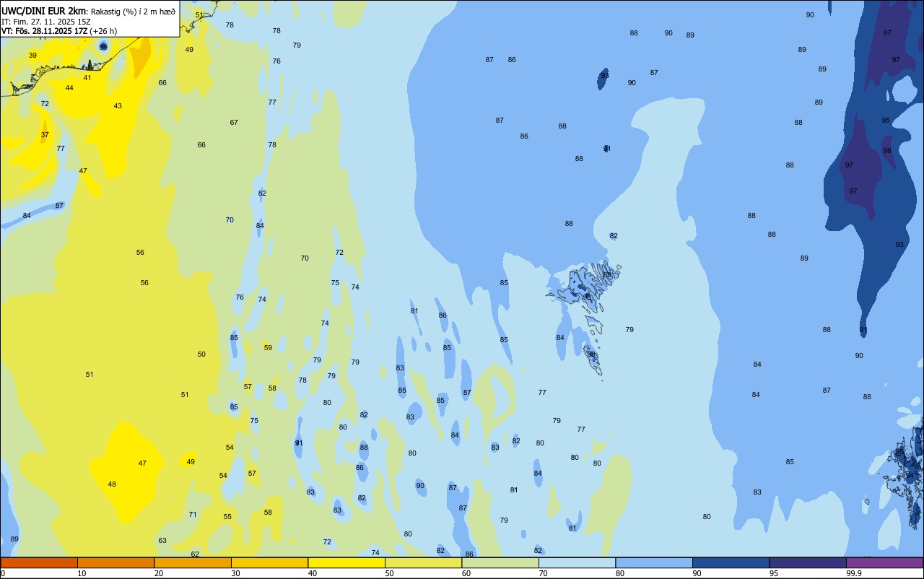Click the 'IT: Fim. 27. 11. 2025 15Z' line

point(46,21)
